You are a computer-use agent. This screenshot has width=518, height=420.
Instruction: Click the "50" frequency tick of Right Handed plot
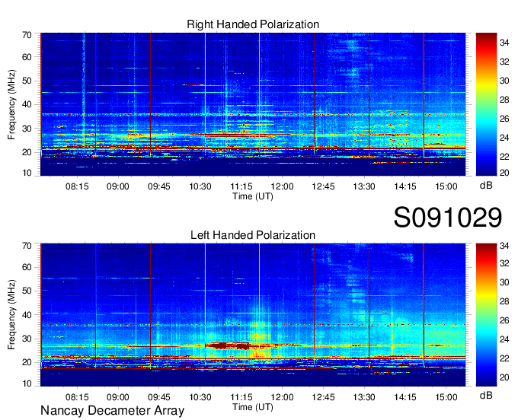(x=27, y=81)
